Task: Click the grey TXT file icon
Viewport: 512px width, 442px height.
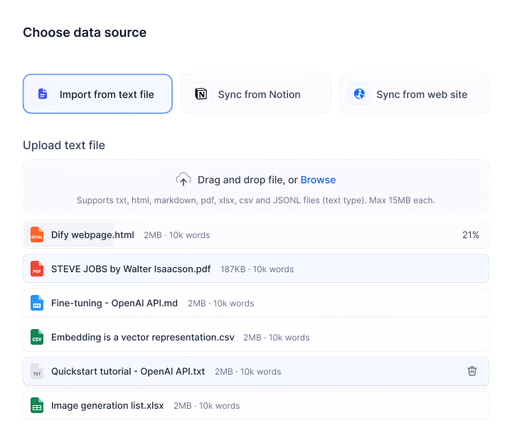Action: (x=37, y=371)
